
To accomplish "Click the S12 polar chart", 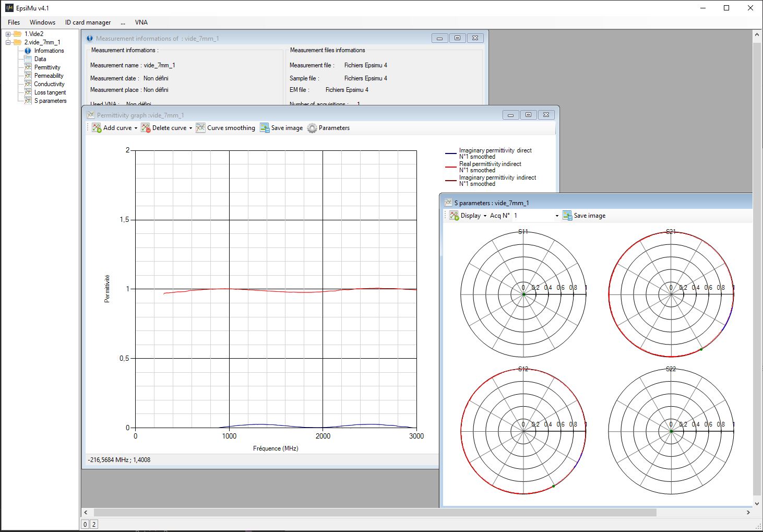I will pos(523,431).
